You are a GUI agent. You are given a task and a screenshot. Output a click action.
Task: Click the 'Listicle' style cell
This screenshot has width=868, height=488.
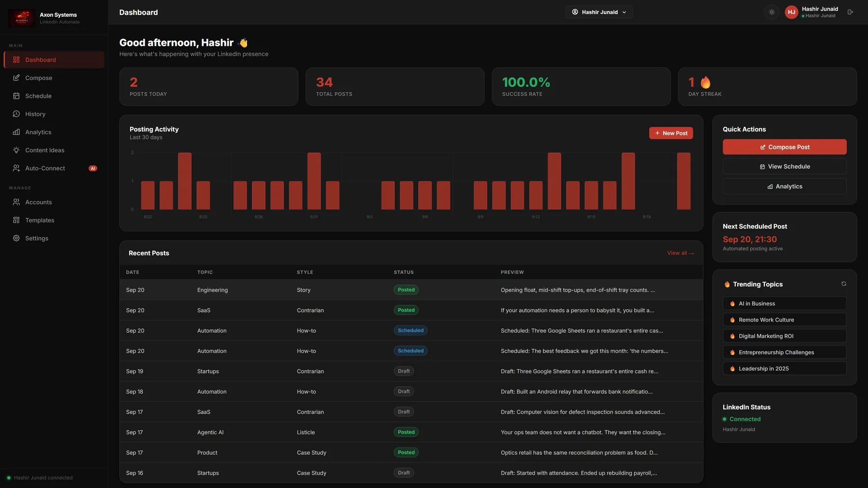click(306, 433)
